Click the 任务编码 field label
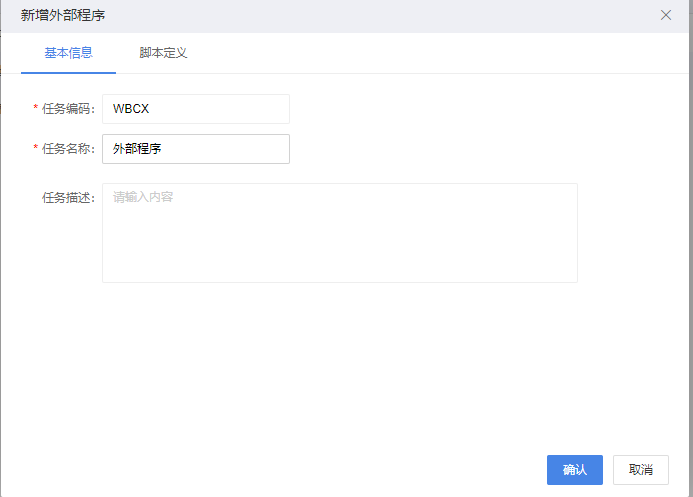 click(68, 109)
